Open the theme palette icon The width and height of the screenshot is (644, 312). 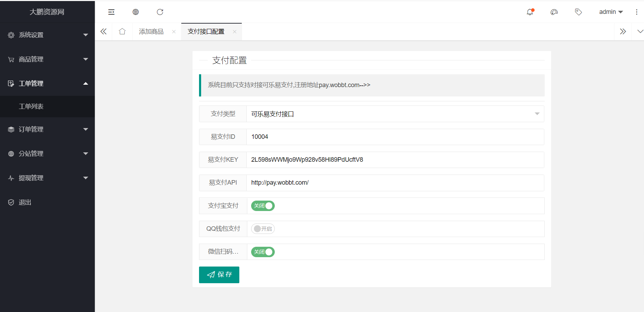click(554, 12)
